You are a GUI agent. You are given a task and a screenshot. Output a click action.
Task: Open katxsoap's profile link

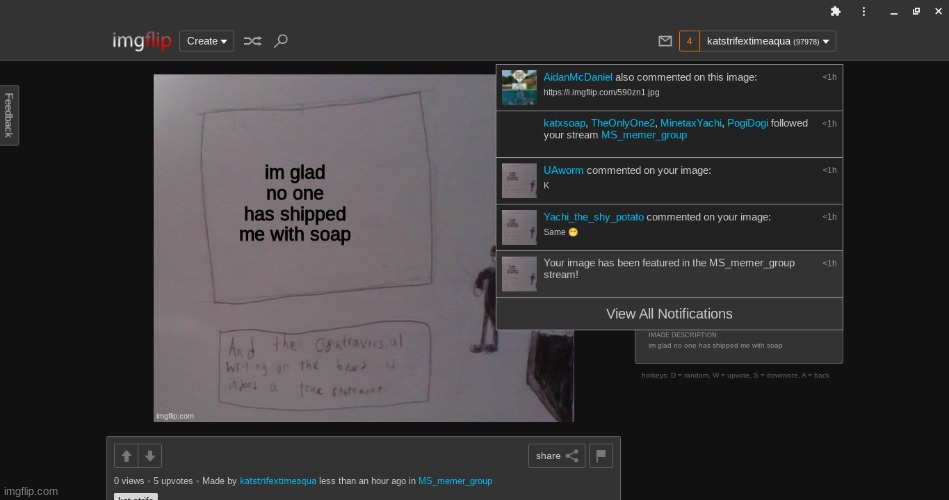(564, 123)
